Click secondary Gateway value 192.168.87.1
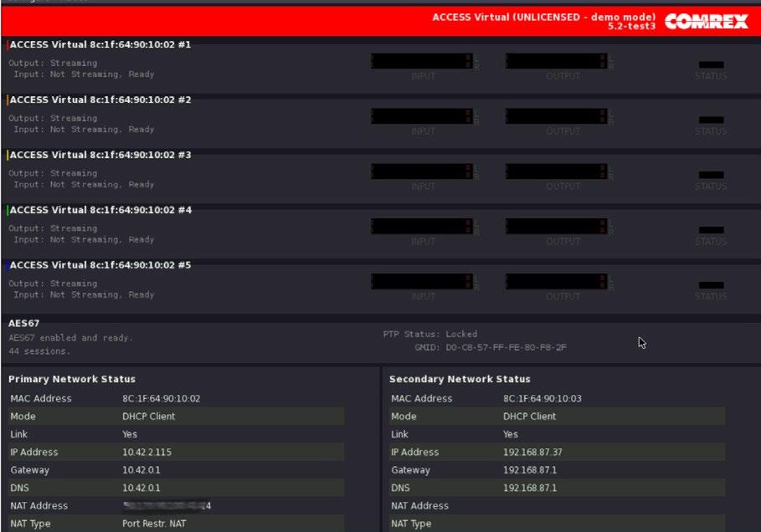 click(x=530, y=470)
